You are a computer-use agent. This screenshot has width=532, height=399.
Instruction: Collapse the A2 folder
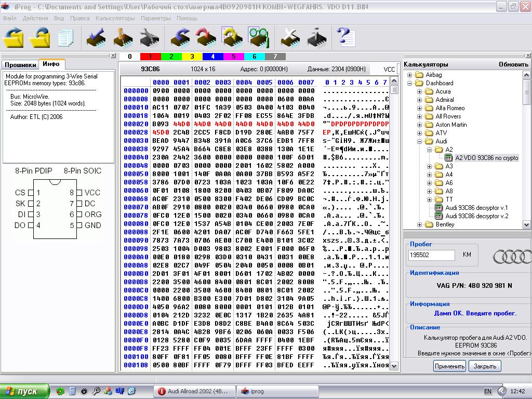point(429,150)
